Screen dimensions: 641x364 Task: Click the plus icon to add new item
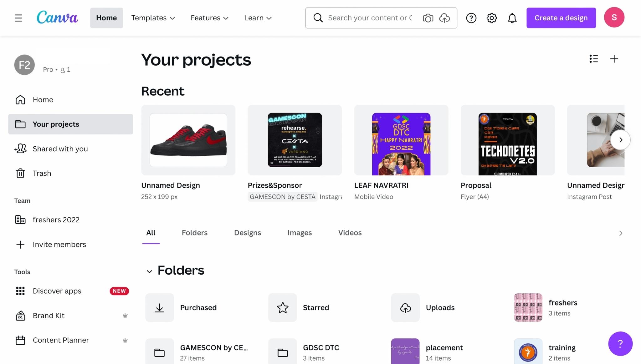614,59
